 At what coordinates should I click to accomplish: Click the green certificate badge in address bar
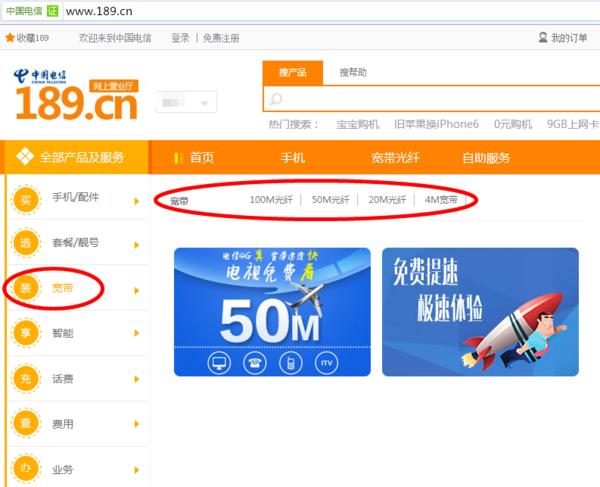pyautogui.click(x=52, y=11)
